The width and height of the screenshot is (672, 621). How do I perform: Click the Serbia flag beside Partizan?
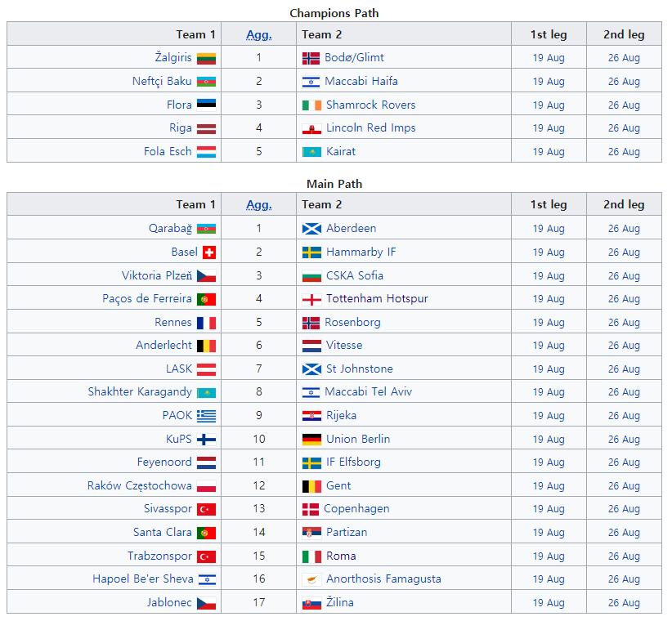(311, 533)
